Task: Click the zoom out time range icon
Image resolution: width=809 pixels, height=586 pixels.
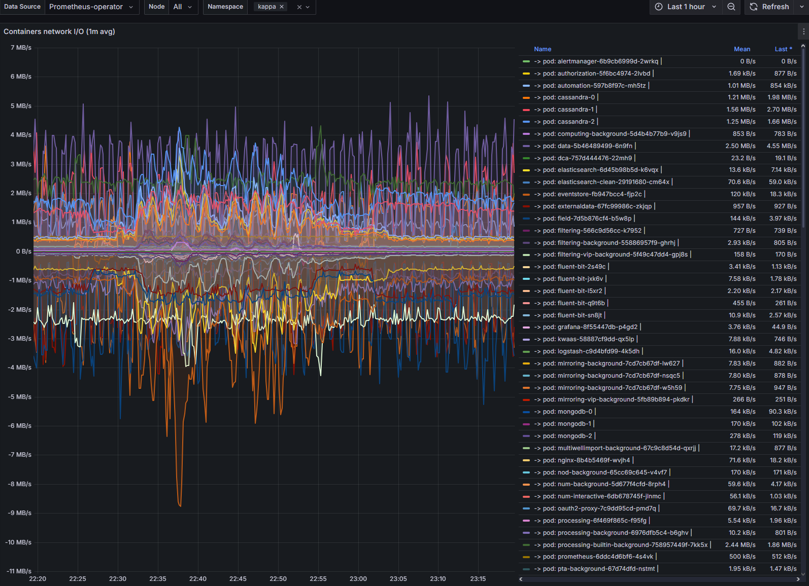Action: (731, 7)
